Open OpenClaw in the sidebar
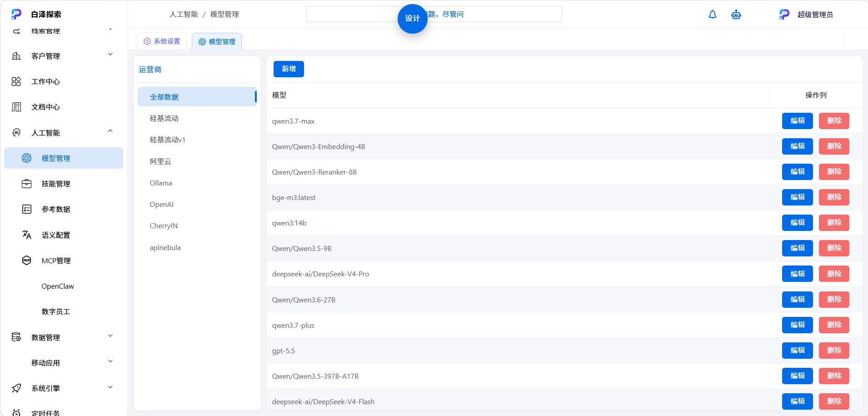Image resolution: width=868 pixels, height=416 pixels. tap(64, 286)
